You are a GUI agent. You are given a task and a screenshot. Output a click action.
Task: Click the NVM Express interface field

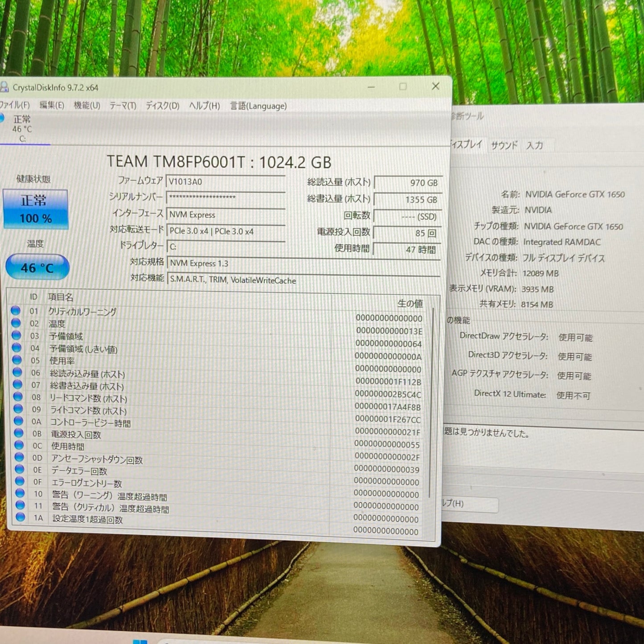[226, 214]
